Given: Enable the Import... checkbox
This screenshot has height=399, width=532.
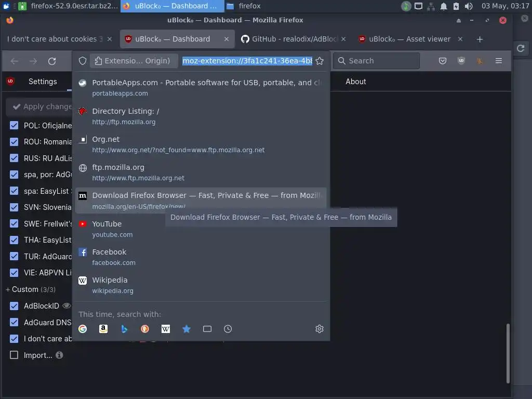Looking at the screenshot, I should coord(14,355).
